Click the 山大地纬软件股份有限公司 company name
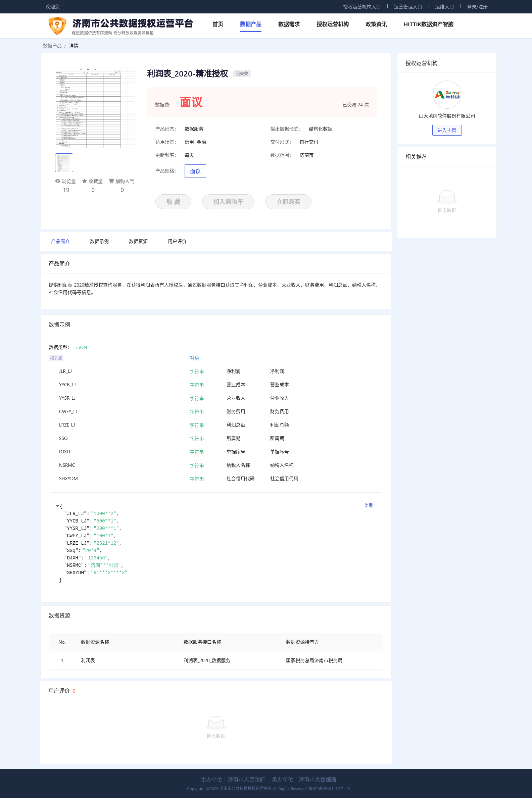Screen dimensions: 532x798 pyautogui.click(x=446, y=116)
